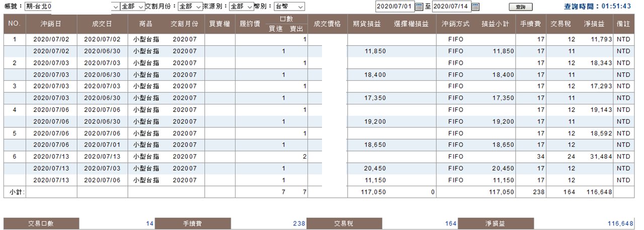Select the 幣別 台幣 currency dropdown

pyautogui.click(x=289, y=7)
